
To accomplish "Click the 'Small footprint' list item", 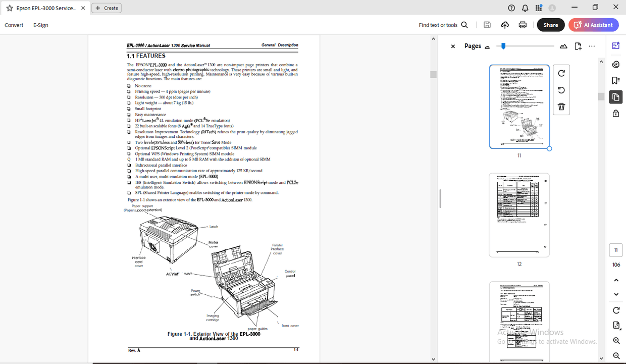I will [x=148, y=109].
